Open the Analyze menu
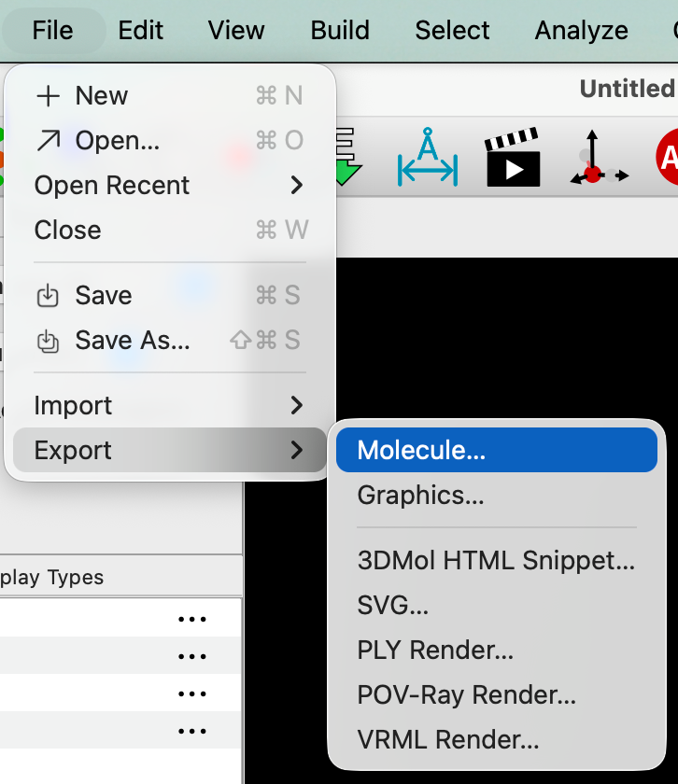Viewport: 678px width, 784px height. click(x=581, y=31)
